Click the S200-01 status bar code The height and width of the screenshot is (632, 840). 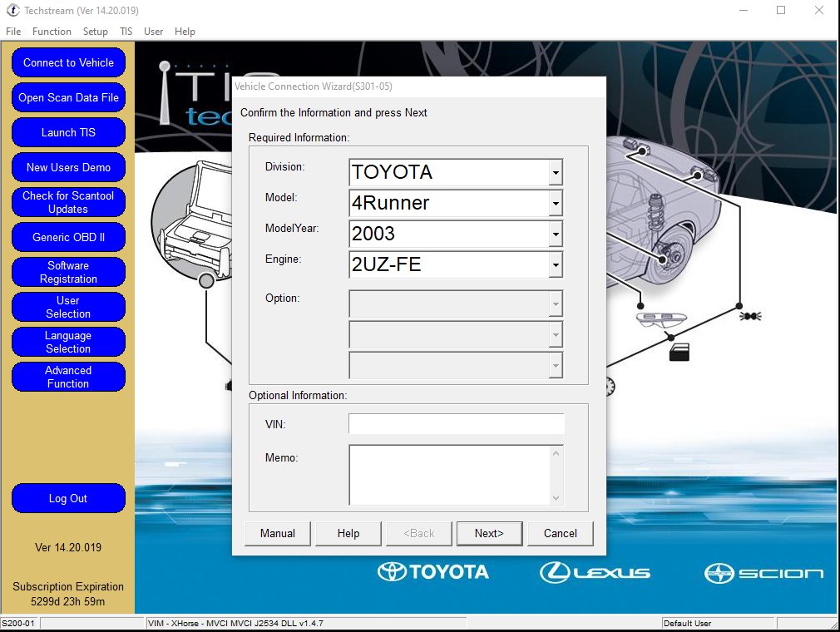(x=18, y=624)
